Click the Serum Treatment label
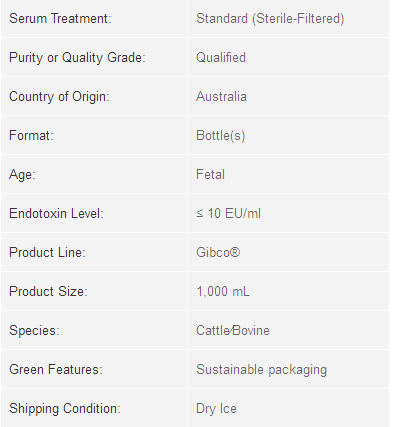393x427 pixels. pos(60,18)
